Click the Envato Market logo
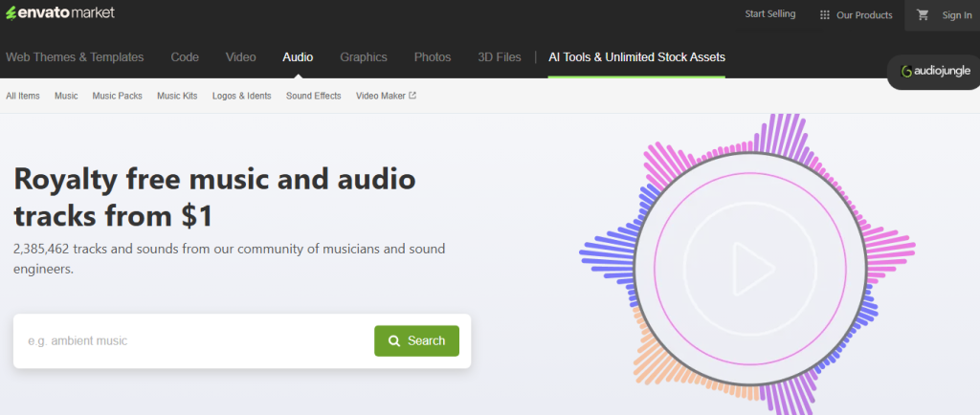 tap(60, 12)
